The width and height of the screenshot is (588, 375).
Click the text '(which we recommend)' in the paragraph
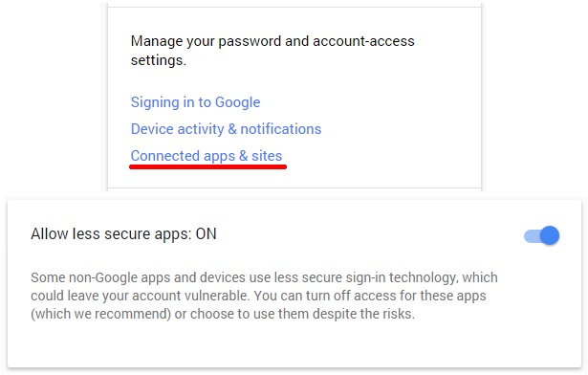pos(101,314)
